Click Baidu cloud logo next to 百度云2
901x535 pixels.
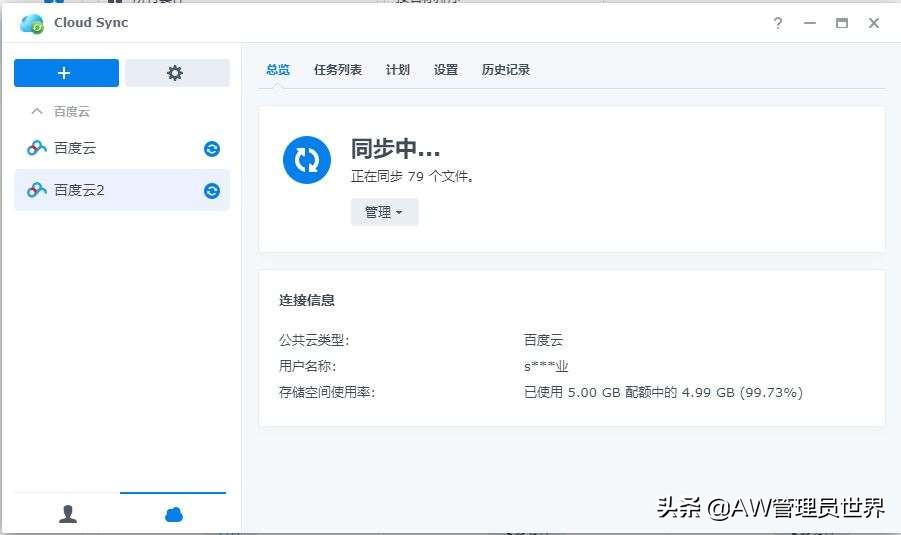(x=37, y=190)
